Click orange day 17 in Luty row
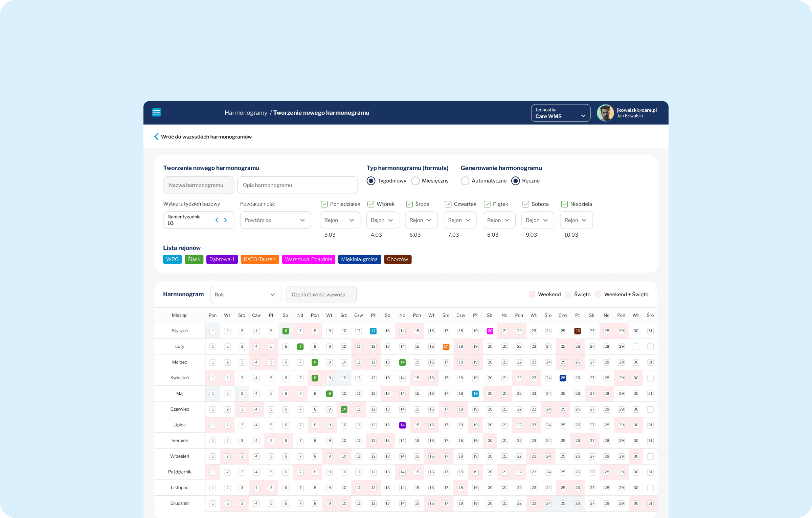Screen dimensions: 812x518 click(446, 347)
